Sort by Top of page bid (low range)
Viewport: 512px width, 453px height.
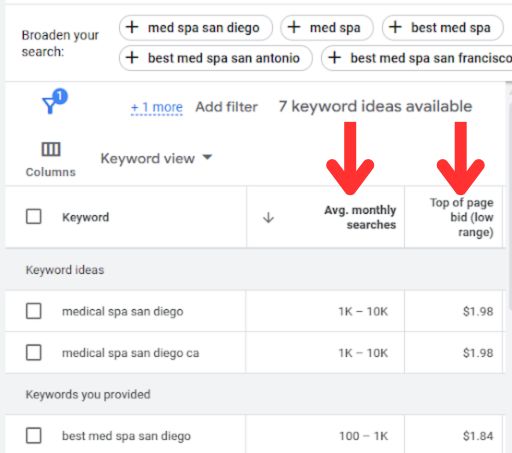coord(461,217)
